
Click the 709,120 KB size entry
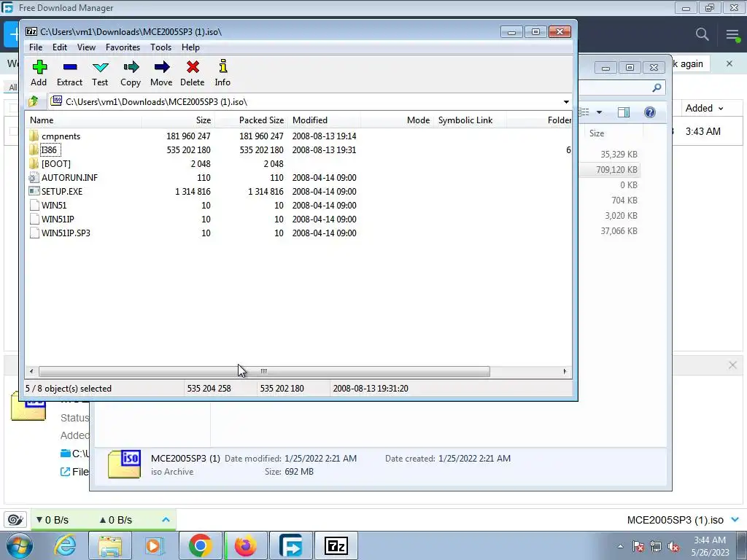coord(616,169)
